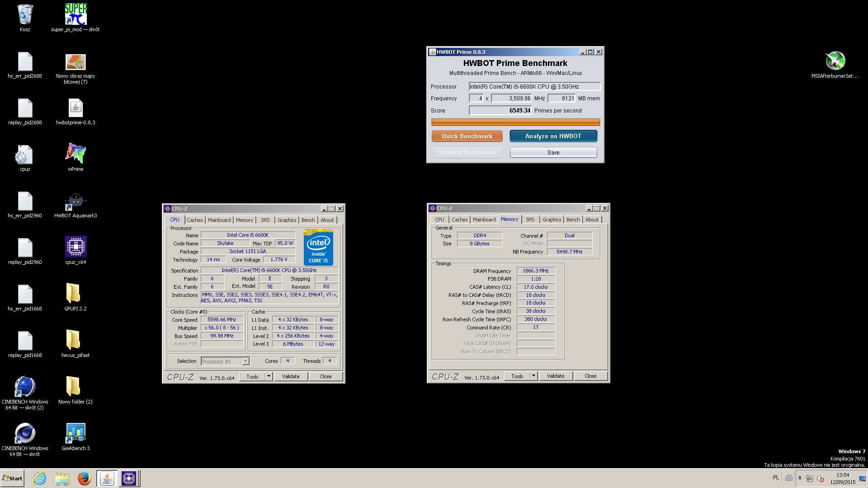The width and height of the screenshot is (868, 488).
Task: Click Quick Benchmark in HWBOT Prime
Action: point(467,136)
